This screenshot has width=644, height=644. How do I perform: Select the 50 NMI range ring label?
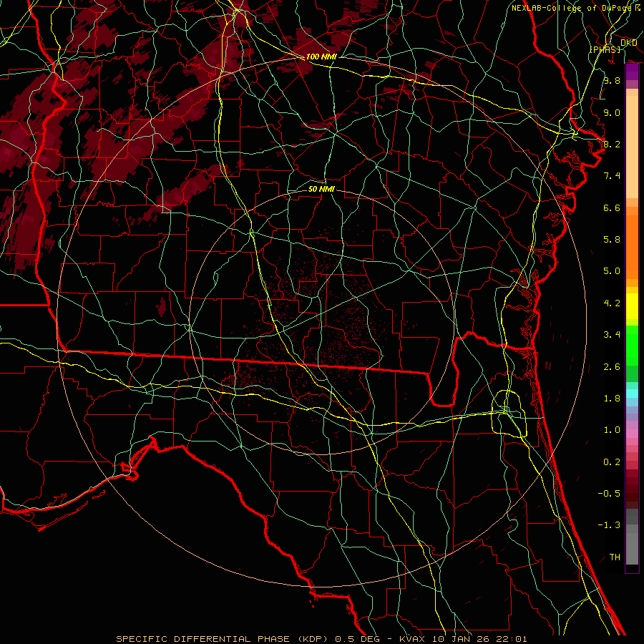[x=321, y=190]
